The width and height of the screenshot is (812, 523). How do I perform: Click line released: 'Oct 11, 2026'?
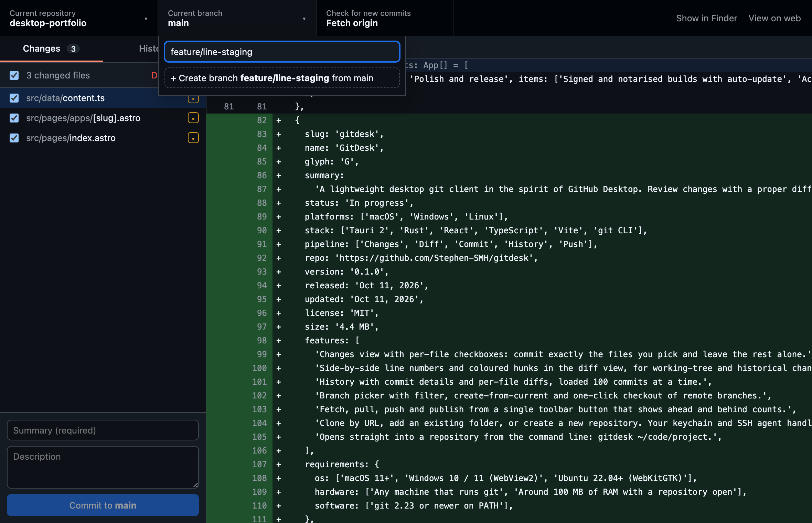click(x=366, y=285)
